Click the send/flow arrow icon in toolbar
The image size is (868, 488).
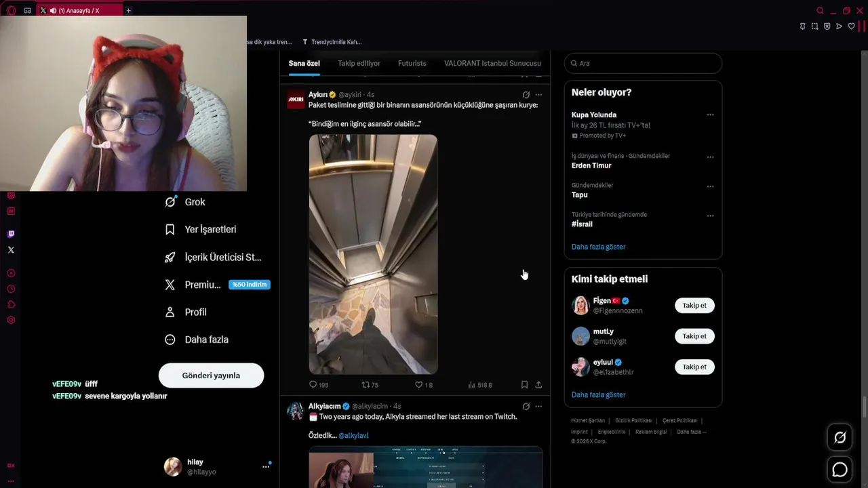pos(839,26)
